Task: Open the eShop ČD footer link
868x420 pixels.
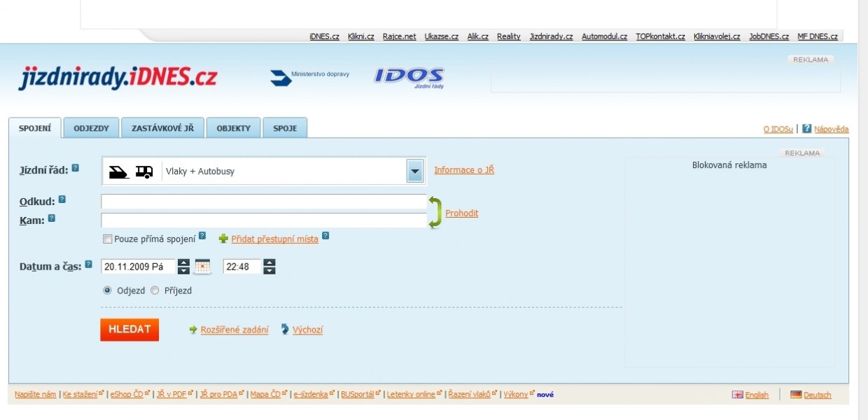Action: tap(127, 394)
